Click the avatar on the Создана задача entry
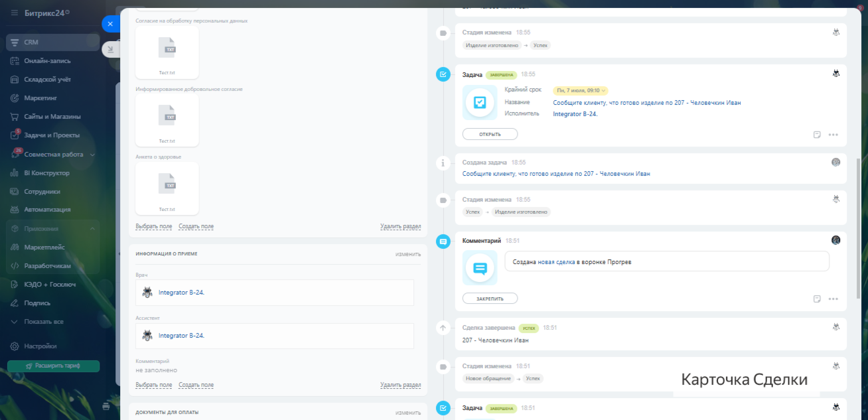Screen dimensions: 868x420 836,162
